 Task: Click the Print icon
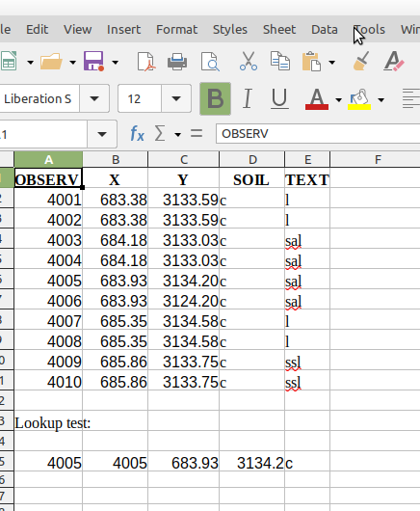pos(177,62)
